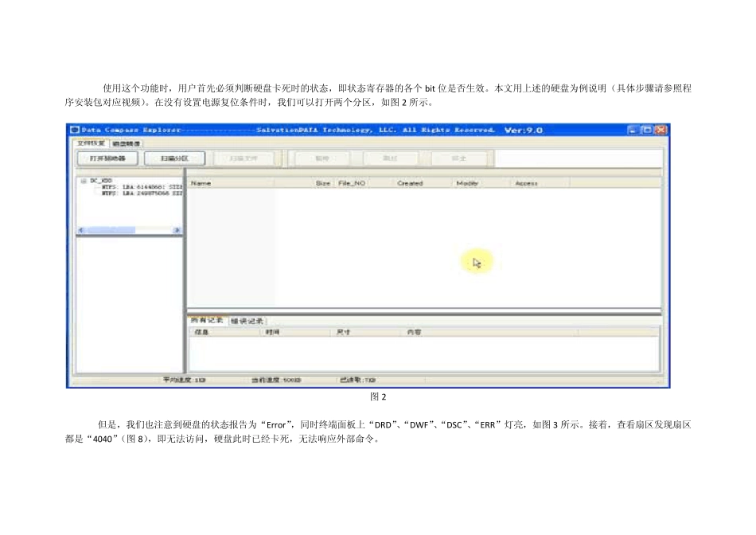The height and width of the screenshot is (535, 756).
Task: Click the tree scrollbar right arrow
Action: pos(177,230)
